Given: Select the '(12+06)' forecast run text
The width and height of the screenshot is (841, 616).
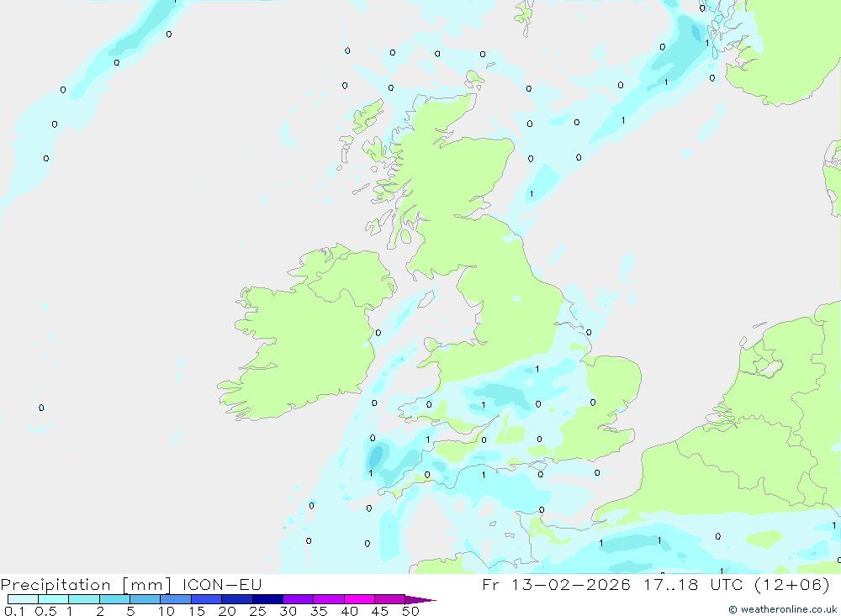Looking at the screenshot, I should pyautogui.click(x=791, y=584).
